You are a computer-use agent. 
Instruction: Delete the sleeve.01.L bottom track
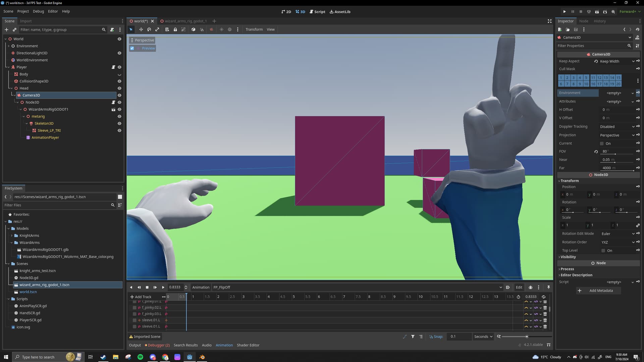pyautogui.click(x=545, y=326)
